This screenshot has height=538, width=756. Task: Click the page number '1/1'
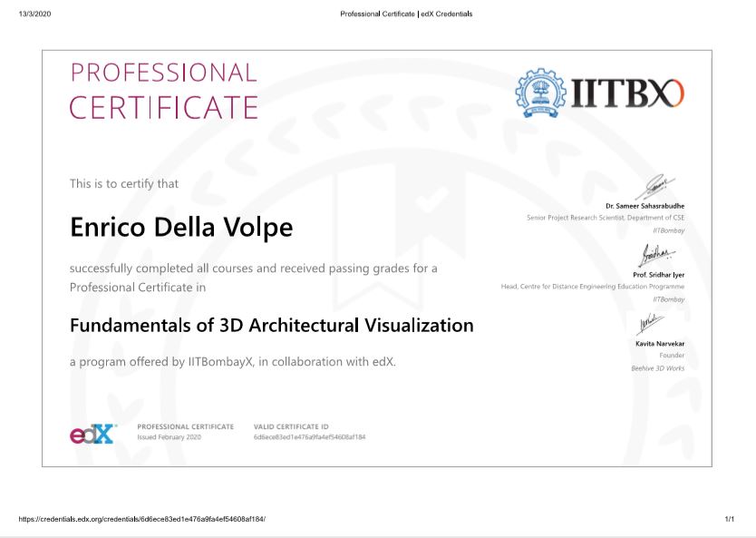(730, 519)
